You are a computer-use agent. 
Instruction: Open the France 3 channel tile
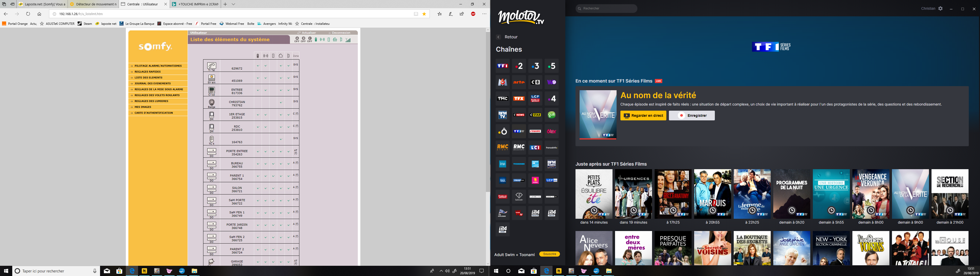[x=535, y=66]
